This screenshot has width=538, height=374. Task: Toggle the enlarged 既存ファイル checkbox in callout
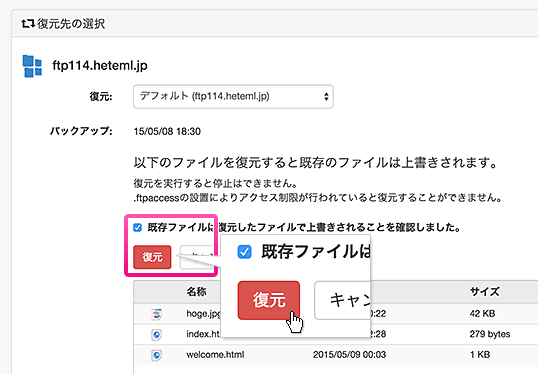click(244, 252)
